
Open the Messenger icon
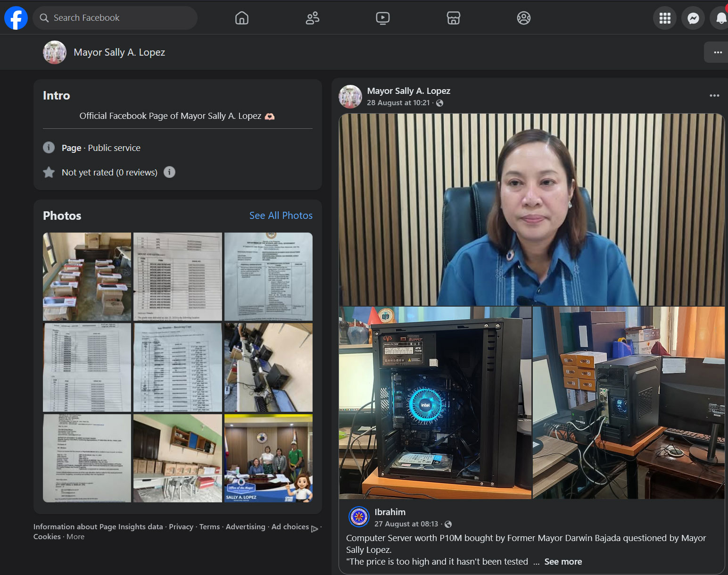pos(693,18)
